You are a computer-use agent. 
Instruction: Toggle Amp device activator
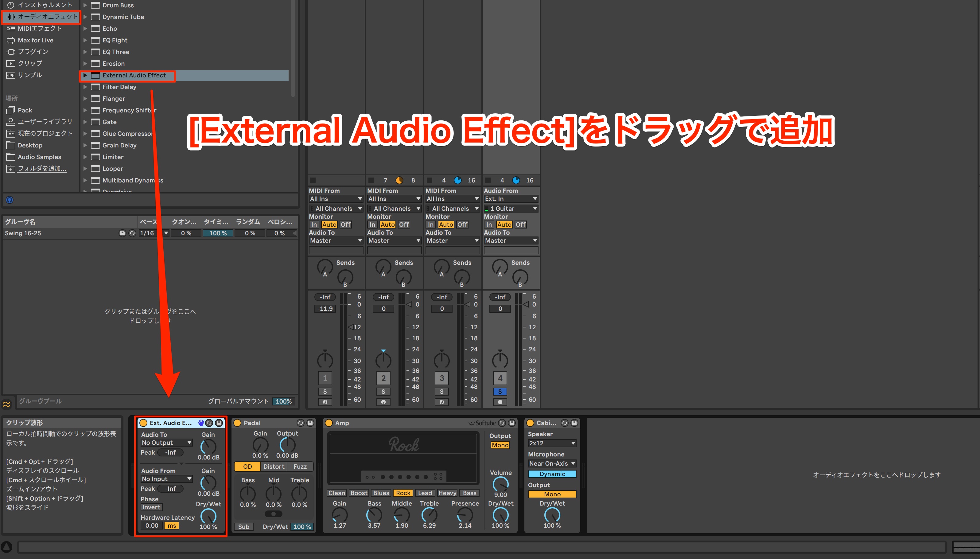(329, 423)
